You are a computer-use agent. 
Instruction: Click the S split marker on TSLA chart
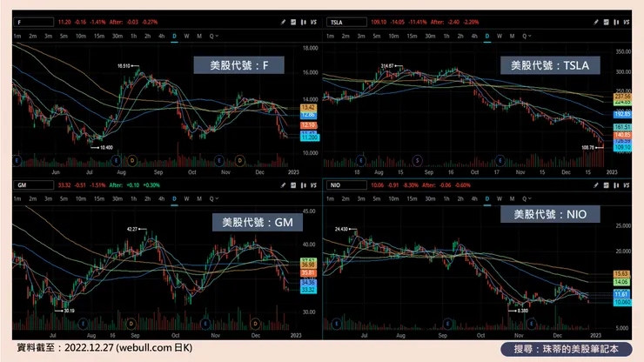click(x=417, y=160)
